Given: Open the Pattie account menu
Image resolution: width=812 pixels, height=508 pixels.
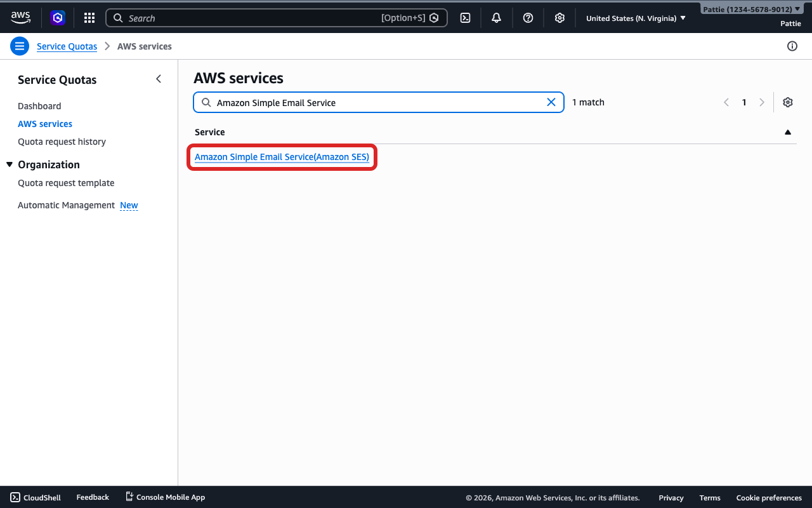Looking at the screenshot, I should point(751,10).
